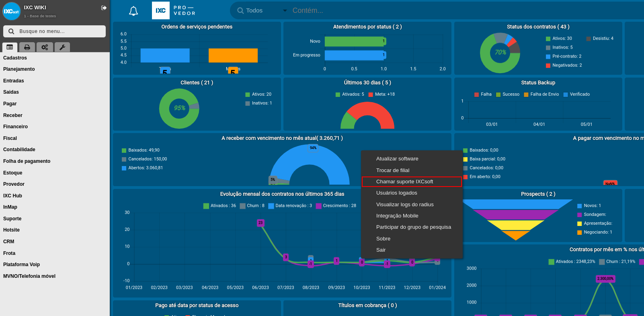This screenshot has height=316, width=644.
Task: Click the blue bar in Ordens de serviços chart
Action: point(165,55)
